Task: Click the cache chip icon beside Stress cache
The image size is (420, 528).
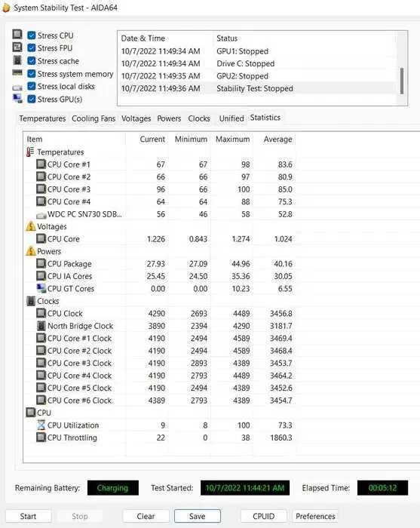Action: pyautogui.click(x=17, y=60)
